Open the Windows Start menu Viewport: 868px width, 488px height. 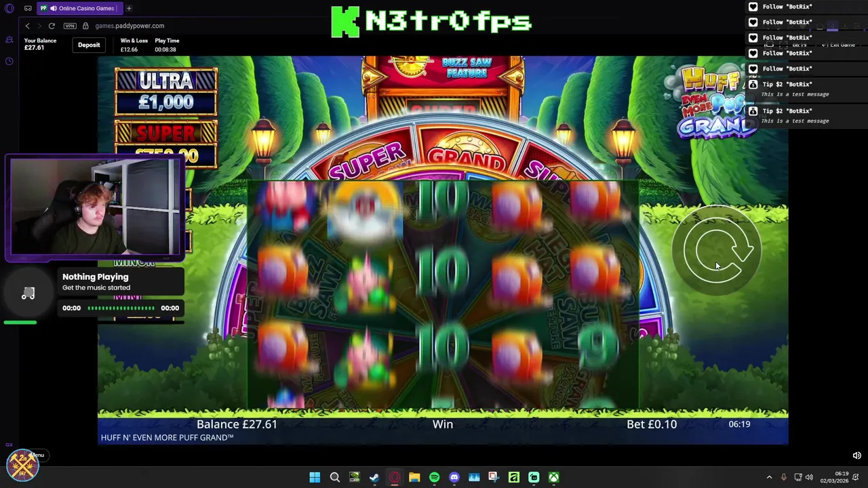(x=315, y=478)
